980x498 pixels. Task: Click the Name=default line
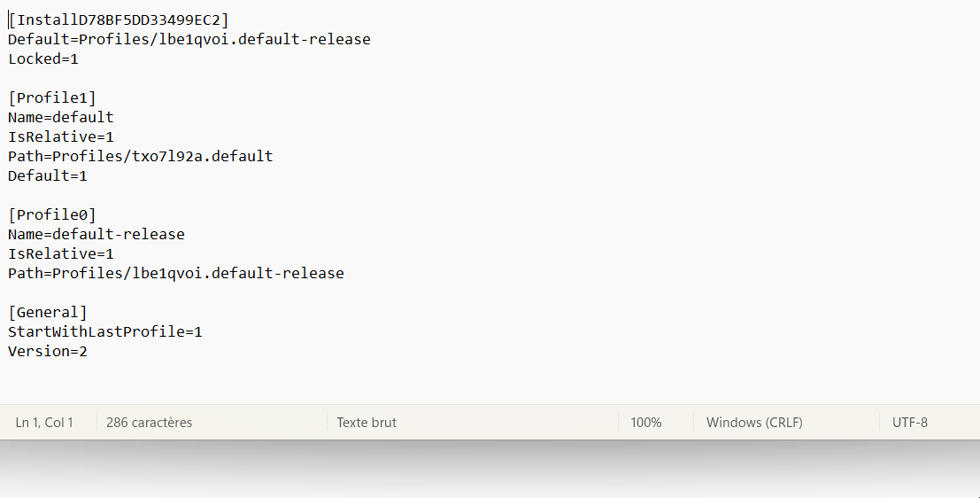[x=61, y=117]
